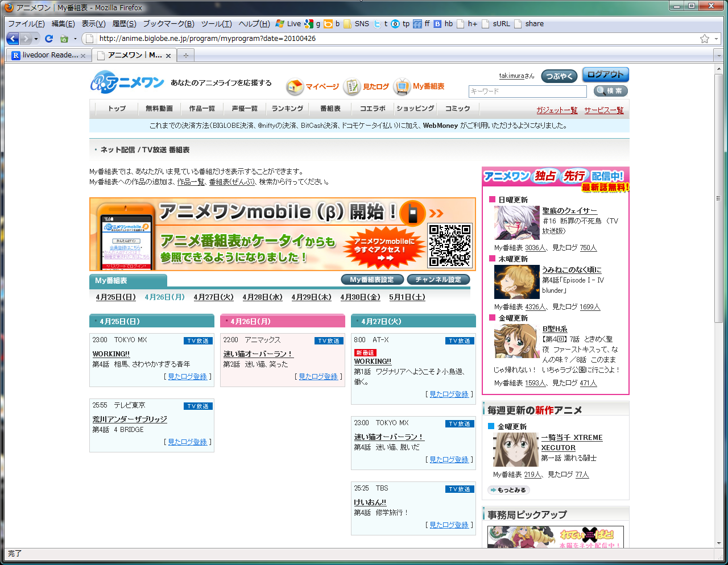The height and width of the screenshot is (565, 728).
Task: Open マイページ with the house icon
Action: [312, 86]
